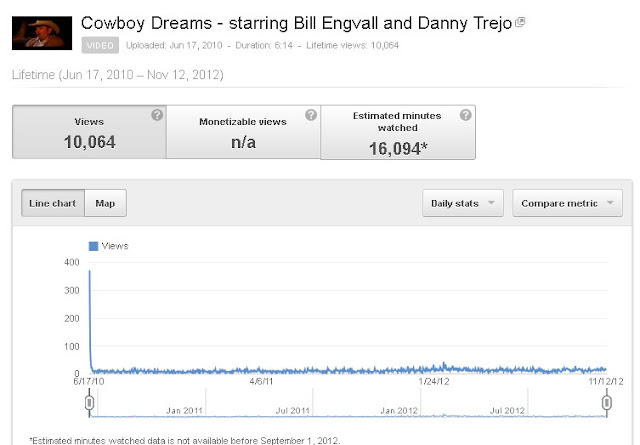640x445 pixels.
Task: Open external link icon beside video title
Action: [x=520, y=22]
